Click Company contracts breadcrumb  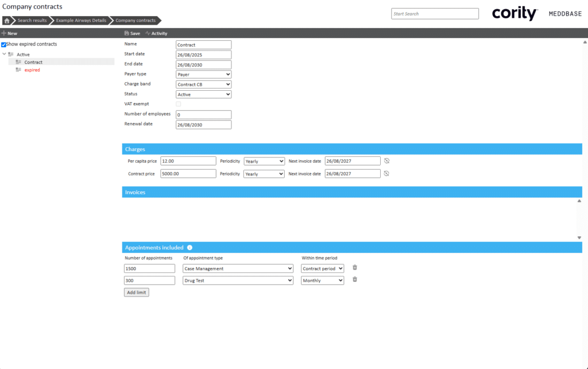click(x=136, y=21)
